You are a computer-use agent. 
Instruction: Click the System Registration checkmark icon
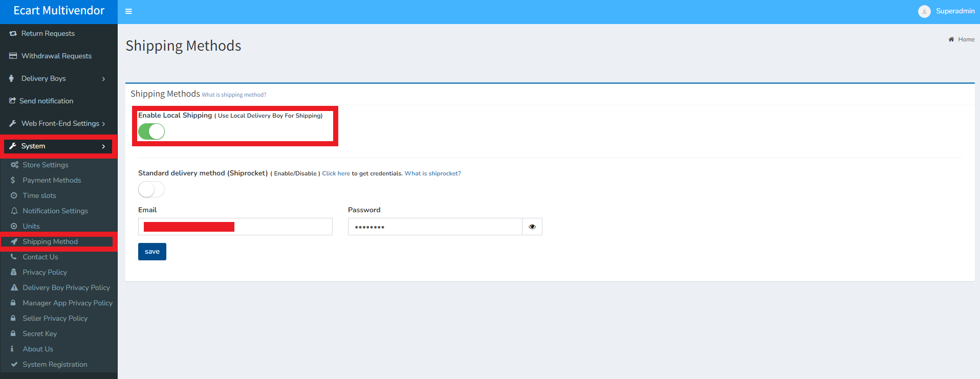coord(14,364)
